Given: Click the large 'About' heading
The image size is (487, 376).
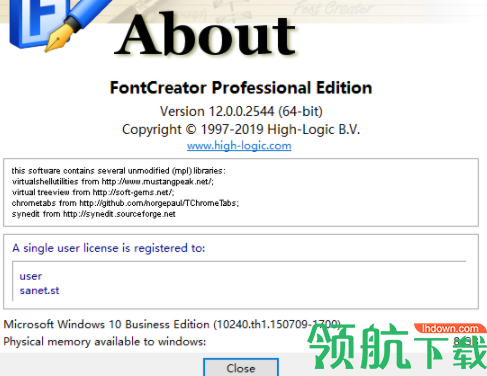Looking at the screenshot, I should click(x=205, y=34).
